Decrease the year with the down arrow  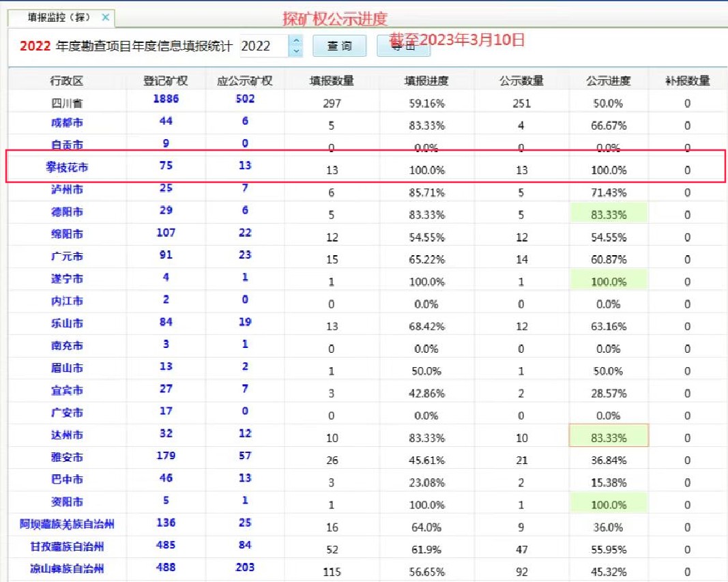point(296,51)
